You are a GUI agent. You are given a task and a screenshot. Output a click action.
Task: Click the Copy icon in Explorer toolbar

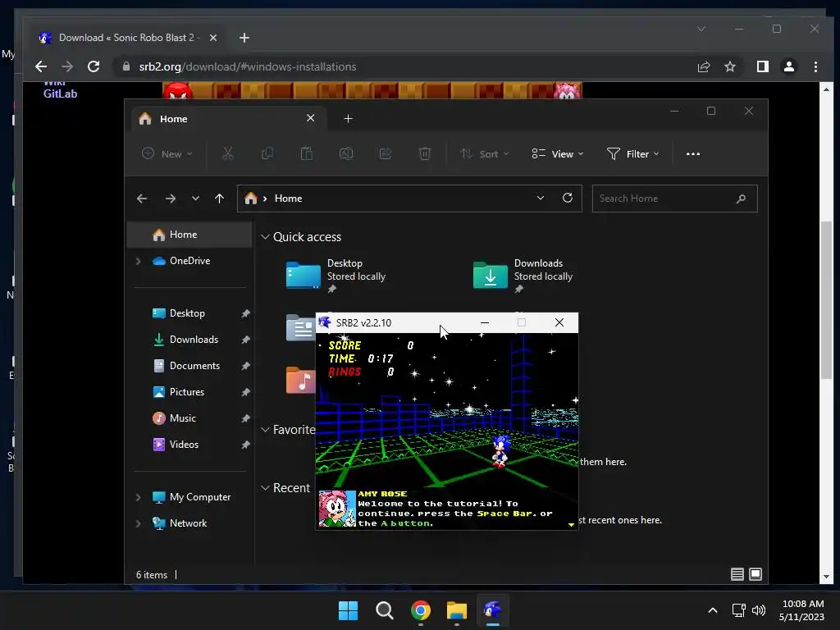[x=267, y=153]
